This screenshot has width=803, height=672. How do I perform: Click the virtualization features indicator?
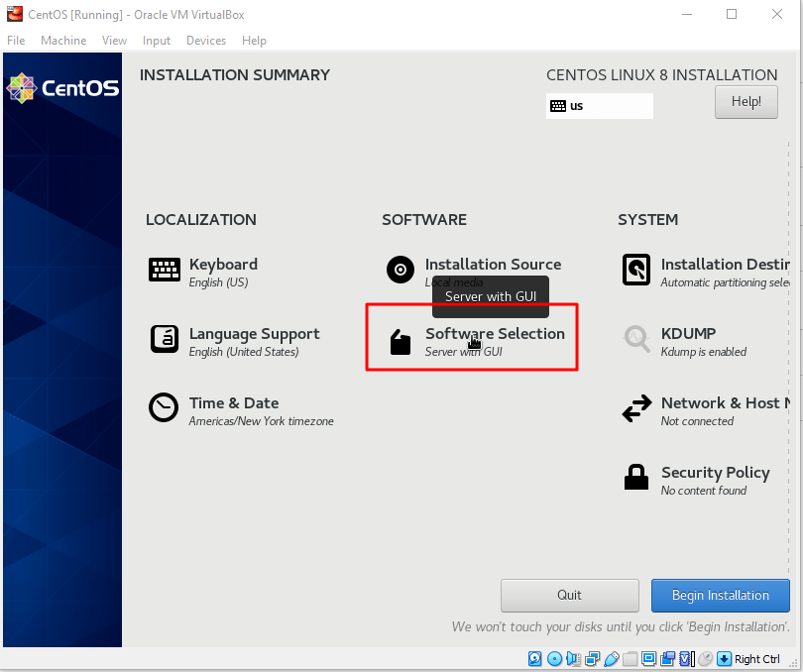(686, 659)
